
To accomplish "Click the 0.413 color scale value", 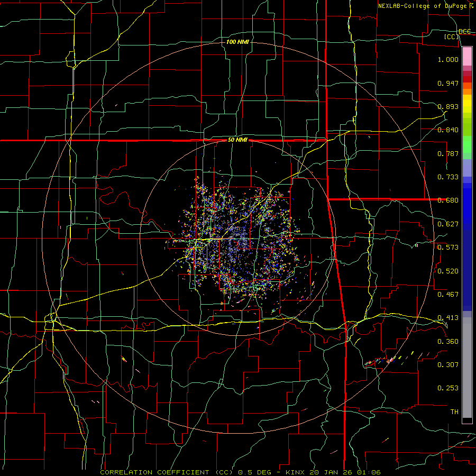I will [x=448, y=318].
